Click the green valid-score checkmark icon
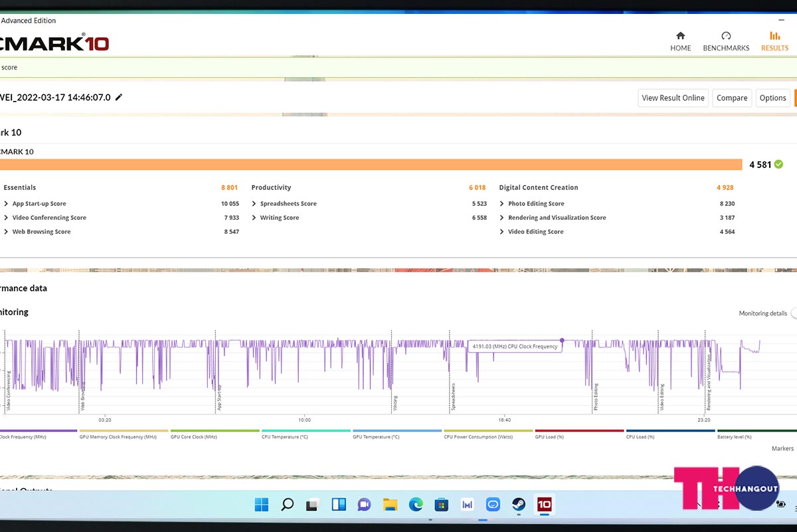 (778, 164)
